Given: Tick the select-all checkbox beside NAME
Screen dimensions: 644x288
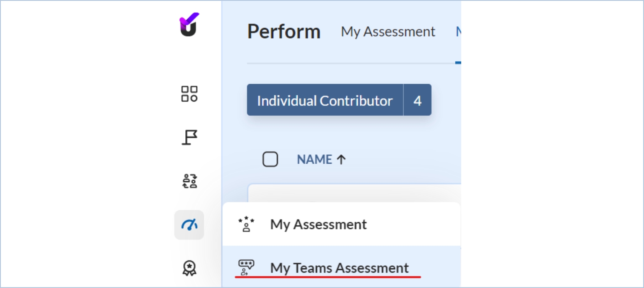Looking at the screenshot, I should coord(270,159).
